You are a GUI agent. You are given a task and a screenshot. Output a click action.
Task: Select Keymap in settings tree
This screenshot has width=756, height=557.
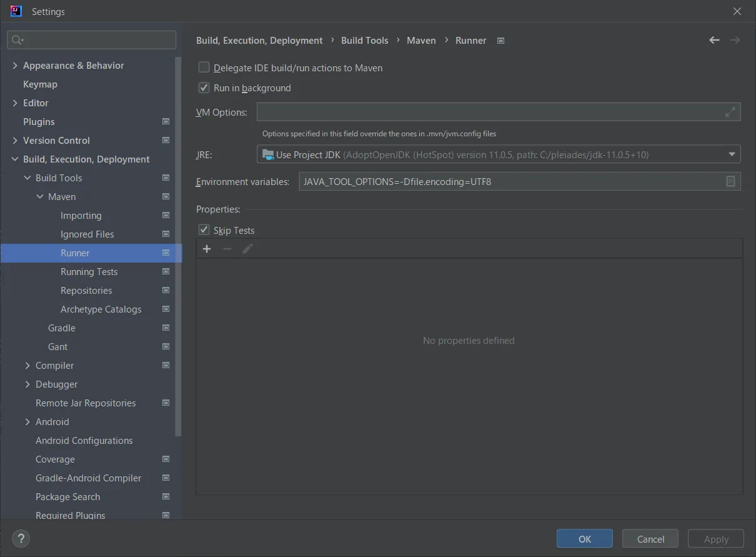[40, 84]
